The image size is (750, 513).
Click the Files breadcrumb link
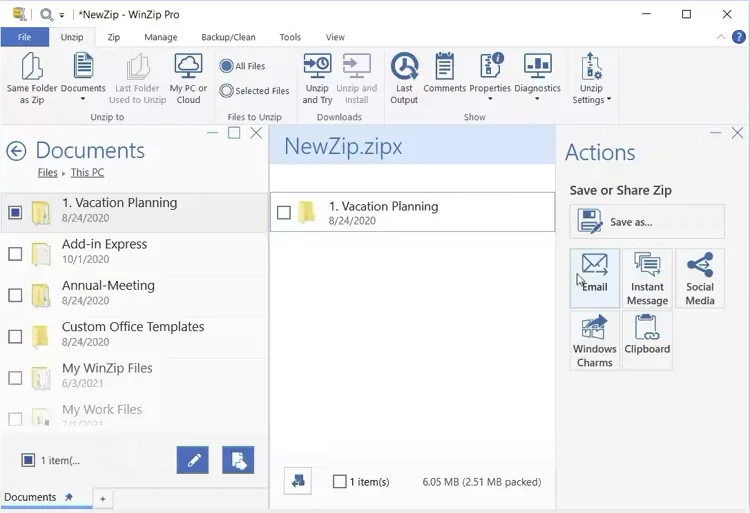pos(47,172)
